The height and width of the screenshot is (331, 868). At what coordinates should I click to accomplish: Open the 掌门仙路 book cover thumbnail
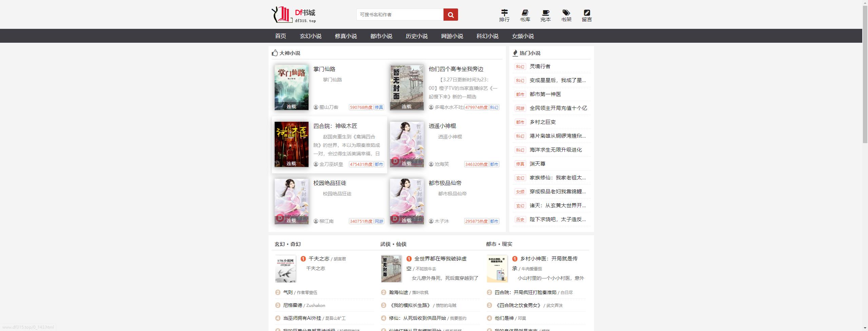coord(291,87)
